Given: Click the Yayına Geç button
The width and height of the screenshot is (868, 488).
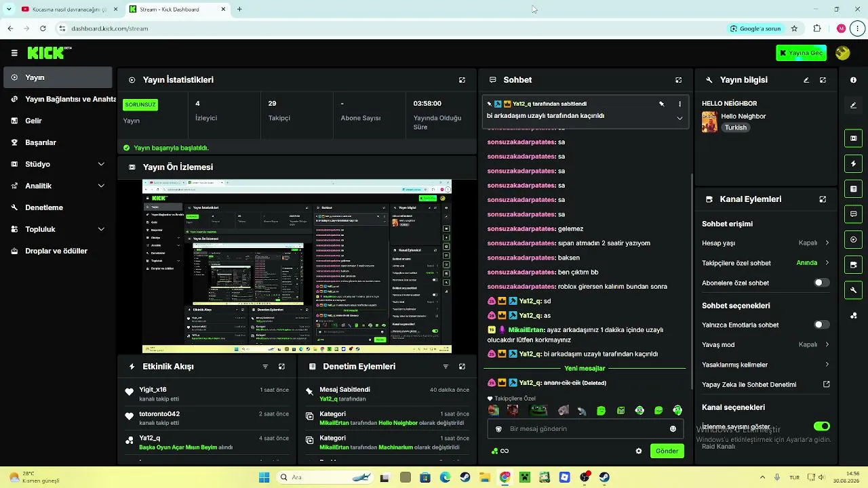Looking at the screenshot, I should tap(801, 53).
